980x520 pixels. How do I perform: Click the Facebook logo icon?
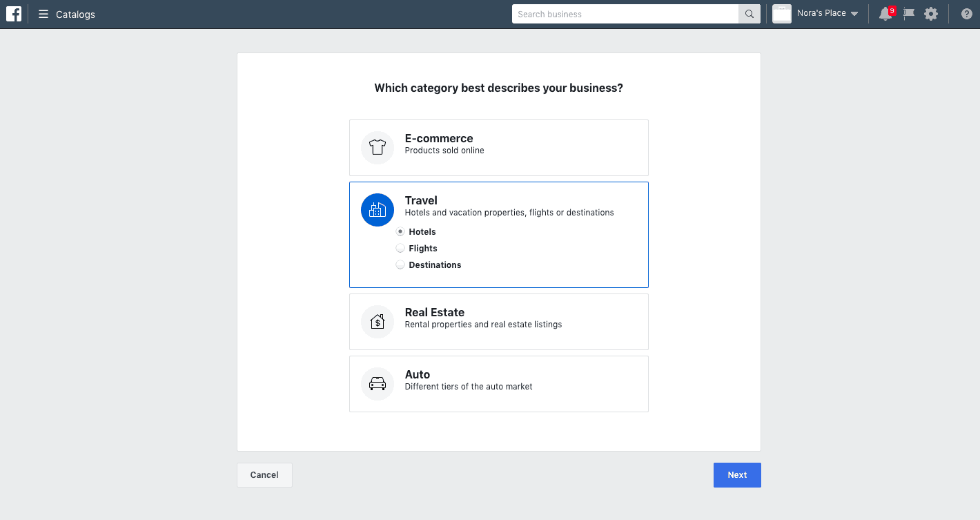pos(14,14)
